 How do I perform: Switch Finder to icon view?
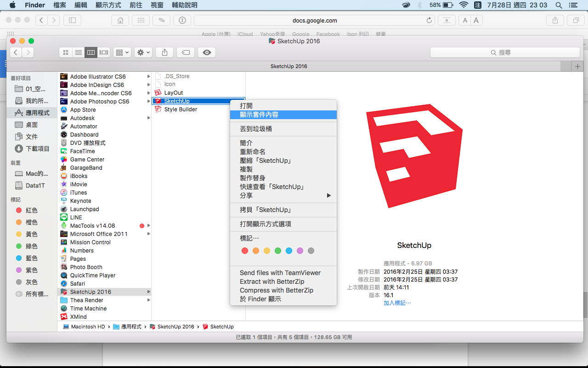click(66, 52)
